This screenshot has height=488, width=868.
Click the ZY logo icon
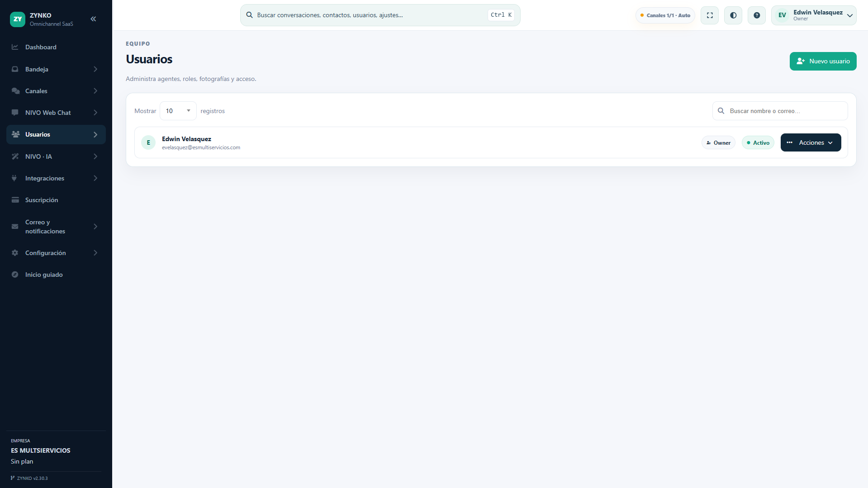coord(18,19)
